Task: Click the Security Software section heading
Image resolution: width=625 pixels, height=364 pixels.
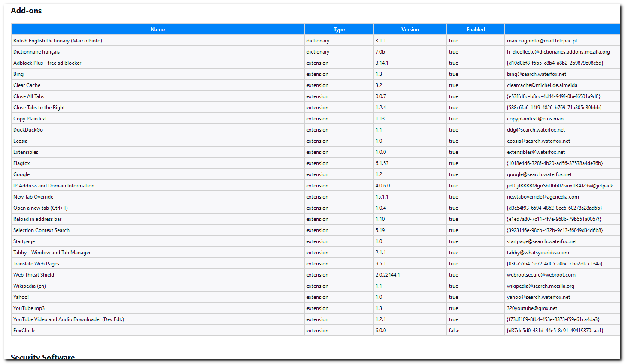Action: pos(42,357)
